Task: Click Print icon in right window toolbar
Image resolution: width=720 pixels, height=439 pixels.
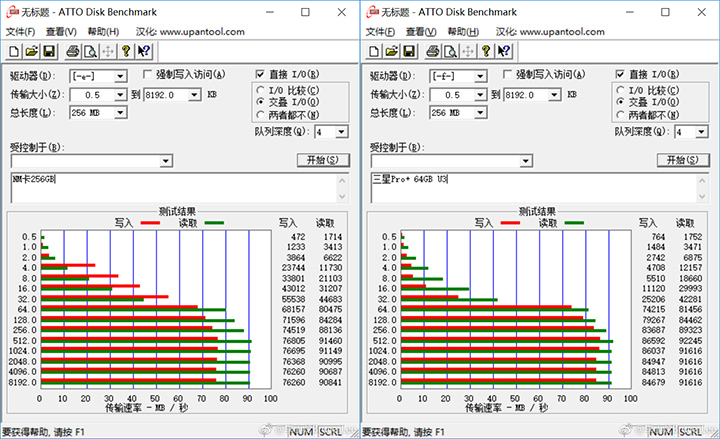Action: tap(433, 51)
